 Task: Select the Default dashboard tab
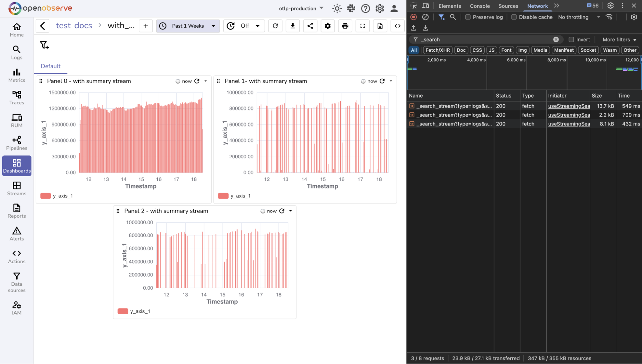50,66
